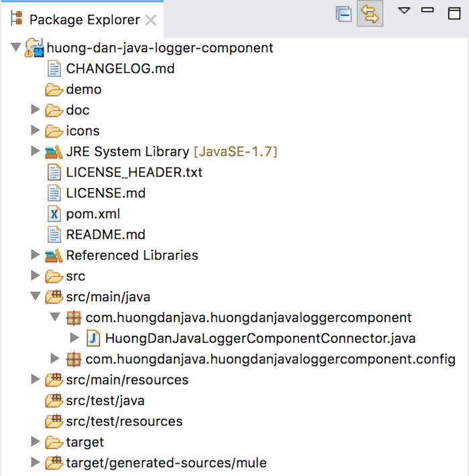The width and height of the screenshot is (469, 476).
Task: Click the pom.xml XML file icon
Action: [54, 214]
